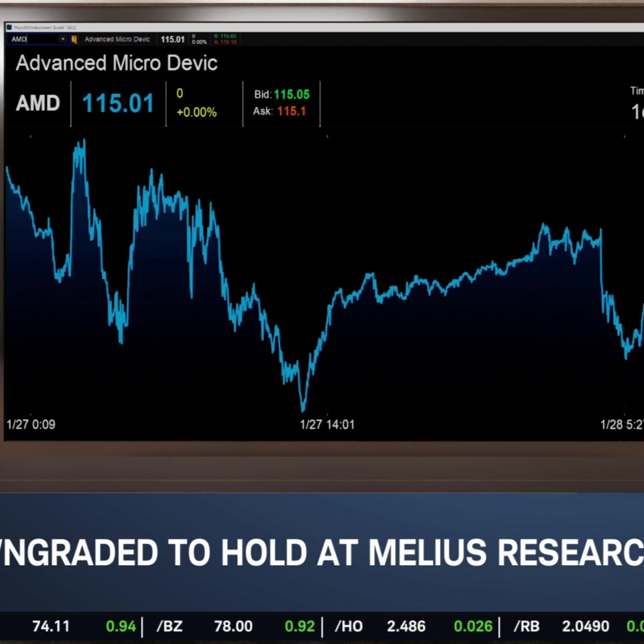The width and height of the screenshot is (644, 644).
Task: Click the /HO symbol in the ticker
Action: pos(349,626)
